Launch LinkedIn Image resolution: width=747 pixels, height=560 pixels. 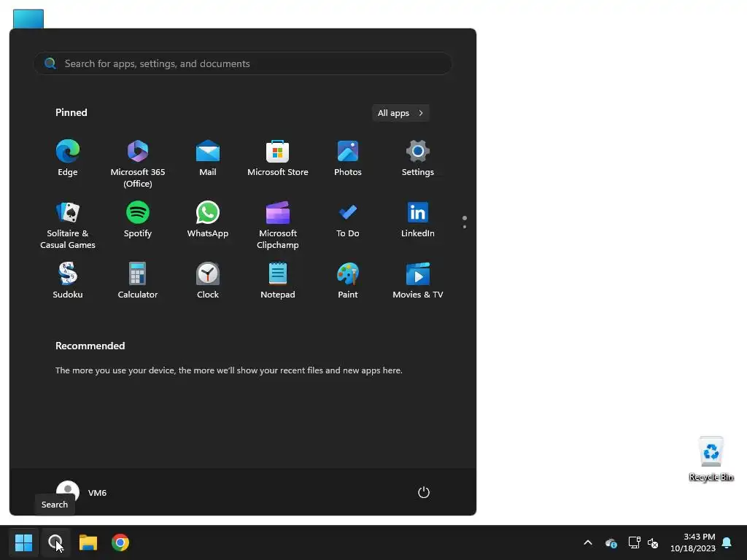pos(418,220)
